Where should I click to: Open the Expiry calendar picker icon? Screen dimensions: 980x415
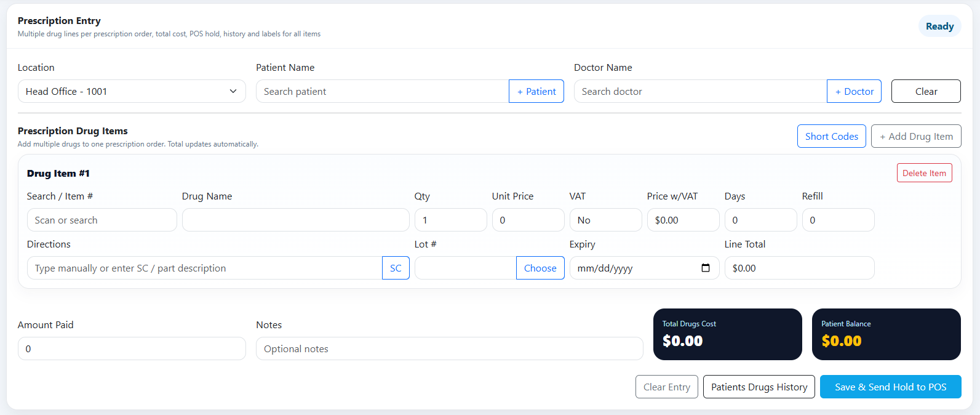coord(706,268)
